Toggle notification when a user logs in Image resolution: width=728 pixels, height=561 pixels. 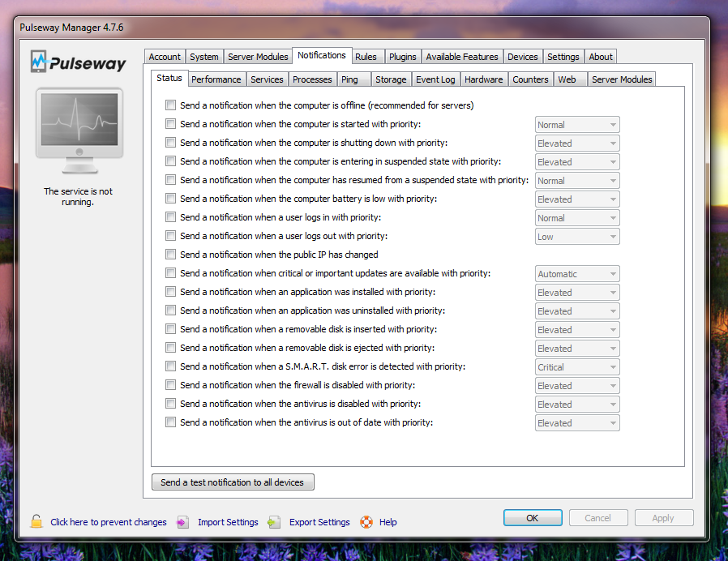click(x=171, y=217)
